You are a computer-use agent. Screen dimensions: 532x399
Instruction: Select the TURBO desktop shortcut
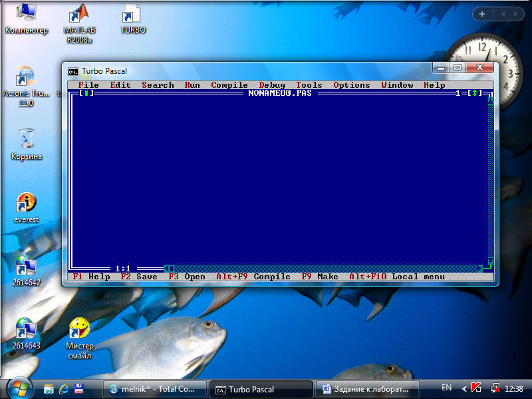coord(132,19)
